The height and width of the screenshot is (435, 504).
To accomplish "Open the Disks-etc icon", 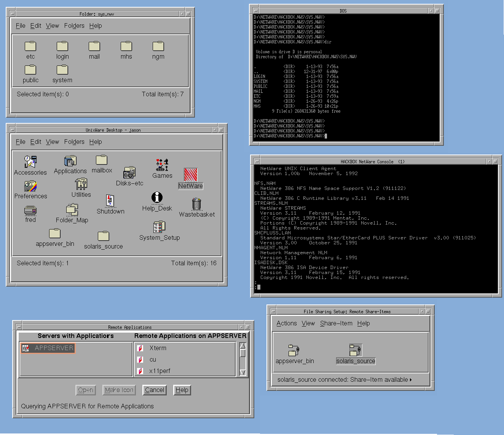I will coord(129,173).
